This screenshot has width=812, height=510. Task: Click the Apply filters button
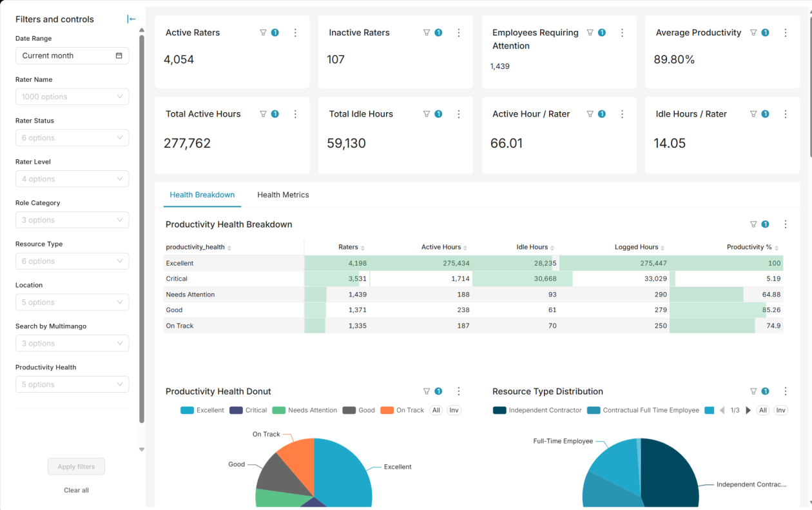[x=76, y=467]
